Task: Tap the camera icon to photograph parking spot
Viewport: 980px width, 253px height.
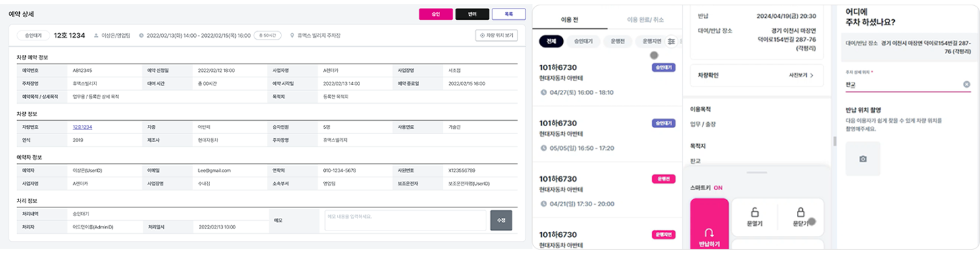Action: [863, 159]
